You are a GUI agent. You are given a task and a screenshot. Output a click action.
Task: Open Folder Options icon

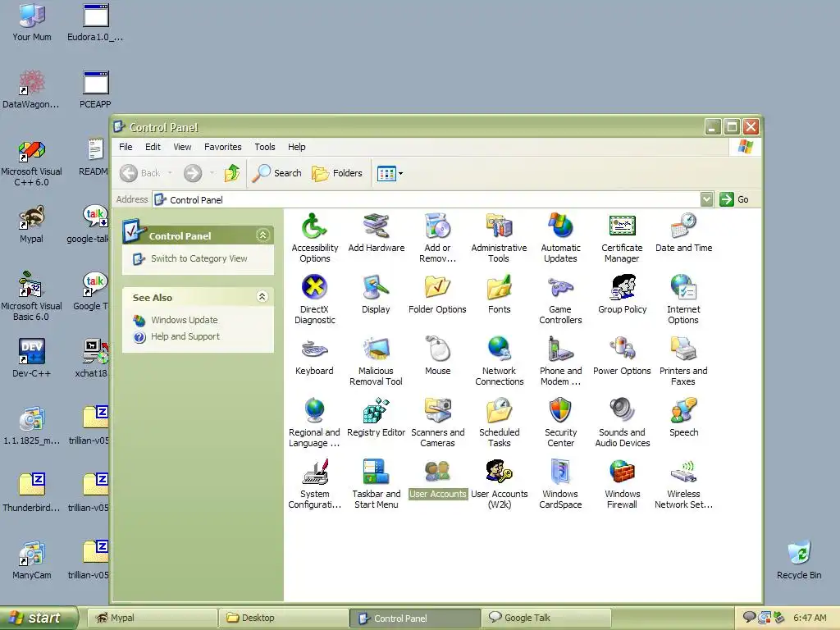point(438,294)
